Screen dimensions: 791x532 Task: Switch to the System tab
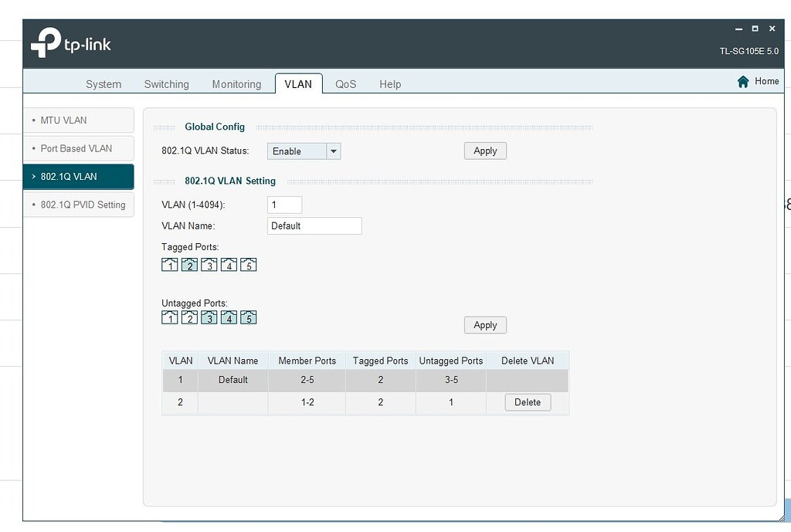[104, 83]
